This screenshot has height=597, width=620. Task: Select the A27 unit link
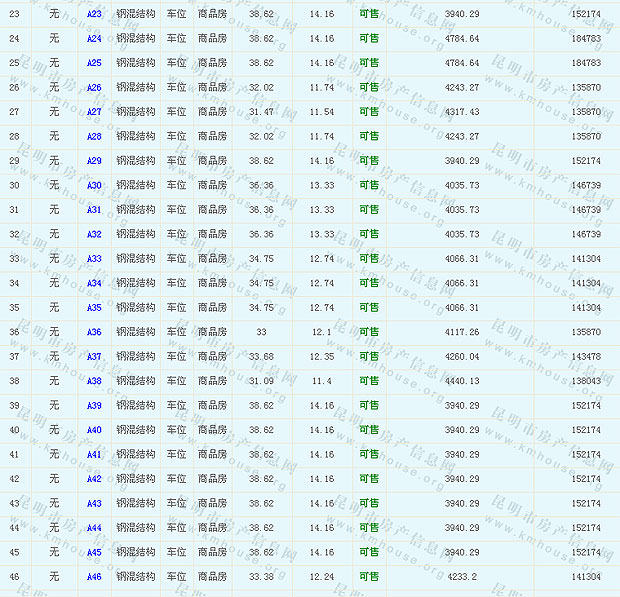tap(94, 112)
